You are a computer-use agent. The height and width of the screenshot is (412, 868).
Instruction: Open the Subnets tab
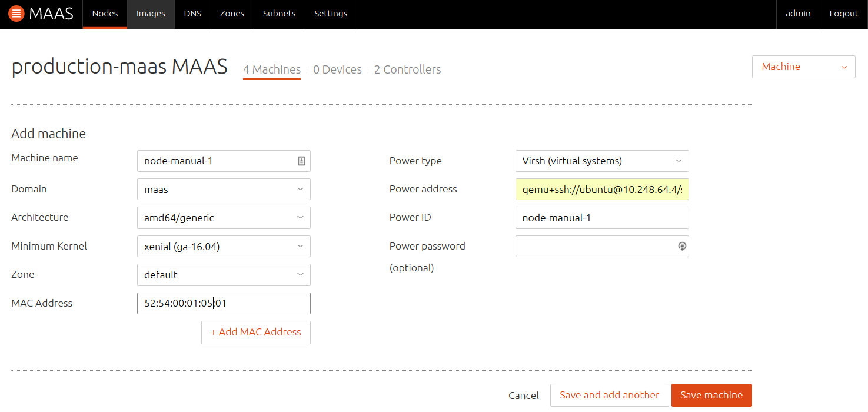[x=279, y=14]
